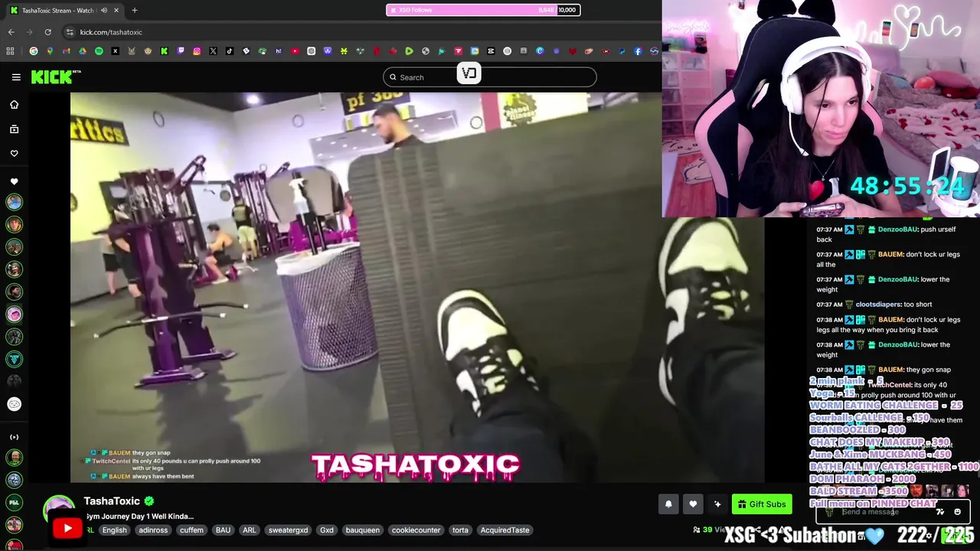Screen dimensions: 980x551
Task: Mute the TashaToxic Stream tab audio
Action: point(104,10)
